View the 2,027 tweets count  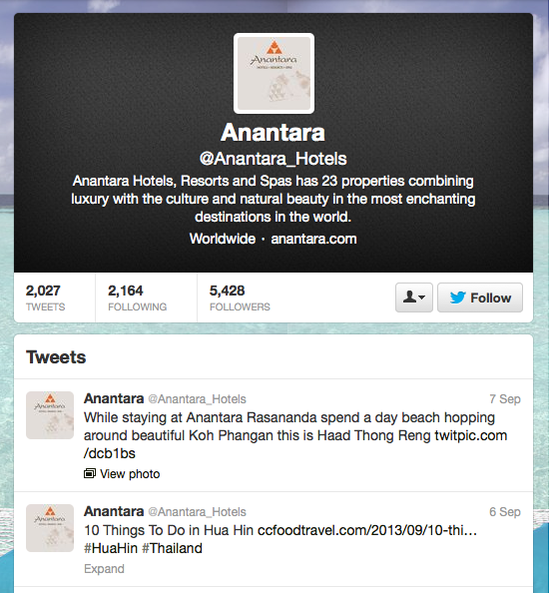(x=45, y=298)
